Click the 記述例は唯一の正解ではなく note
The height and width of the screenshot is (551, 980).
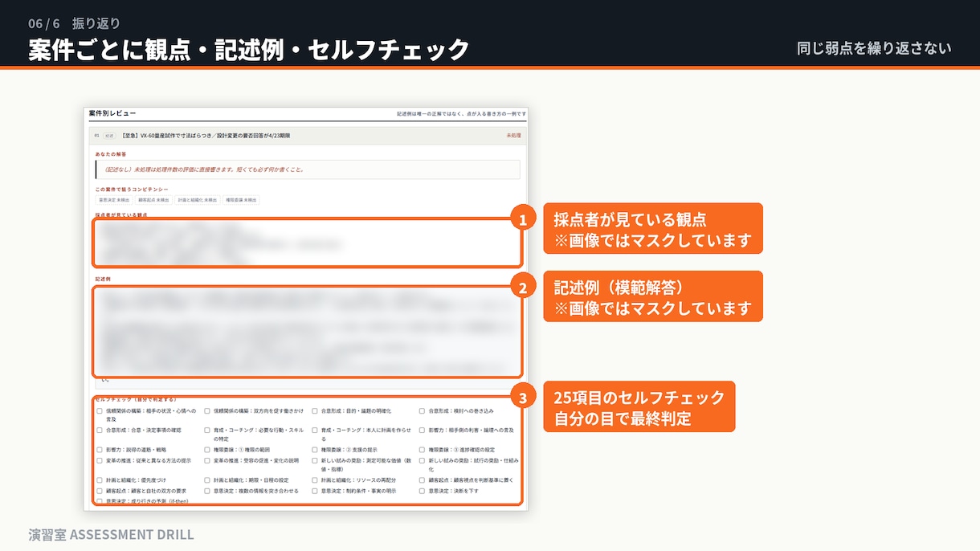click(462, 114)
